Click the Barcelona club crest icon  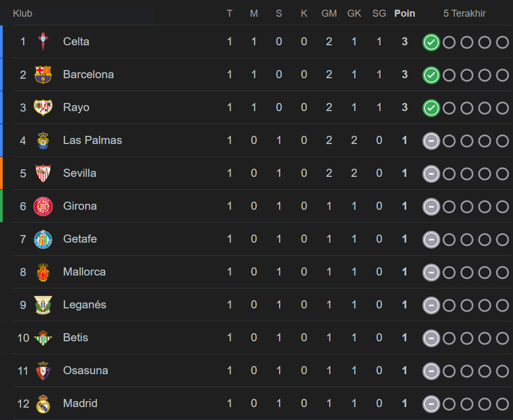pos(43,74)
